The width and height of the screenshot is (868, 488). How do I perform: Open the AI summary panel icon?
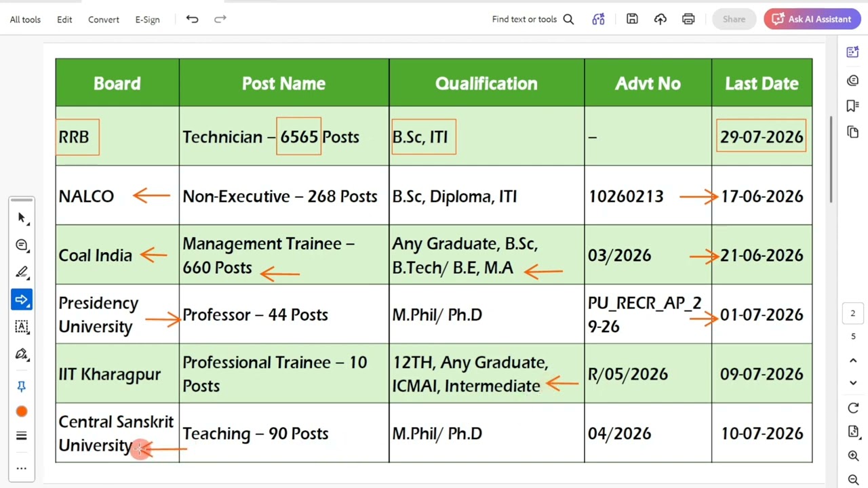(x=853, y=52)
